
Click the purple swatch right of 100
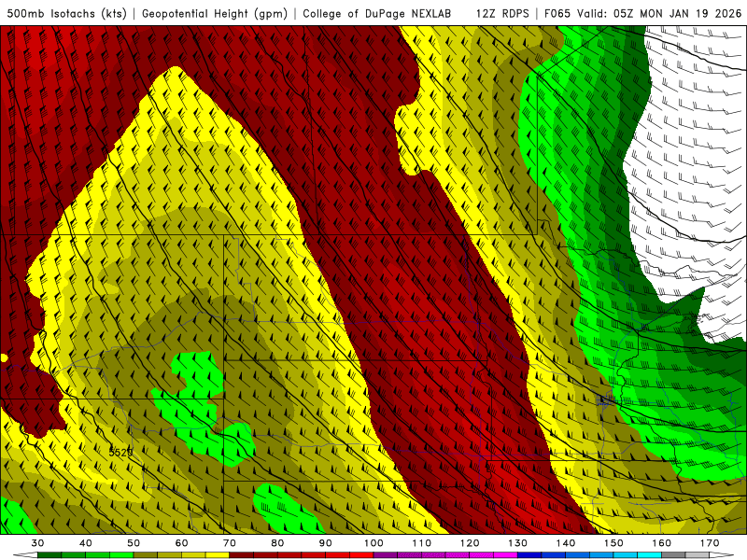tap(386, 555)
